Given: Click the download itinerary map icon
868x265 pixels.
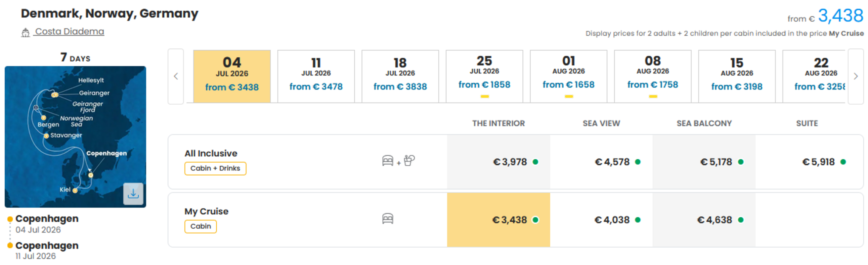Looking at the screenshot, I should coord(133,193).
